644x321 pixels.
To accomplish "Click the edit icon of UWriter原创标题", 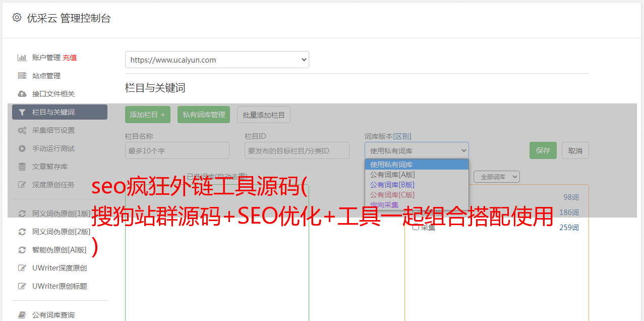I will 22,286.
